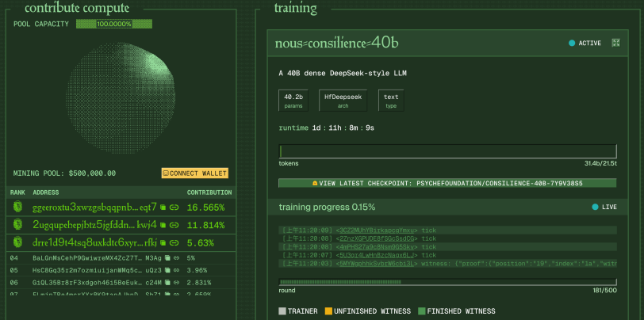Image resolution: width=644 pixels, height=320 pixels.
Task: Open the link icon for address ending kwj4
Action: pyautogui.click(x=174, y=225)
